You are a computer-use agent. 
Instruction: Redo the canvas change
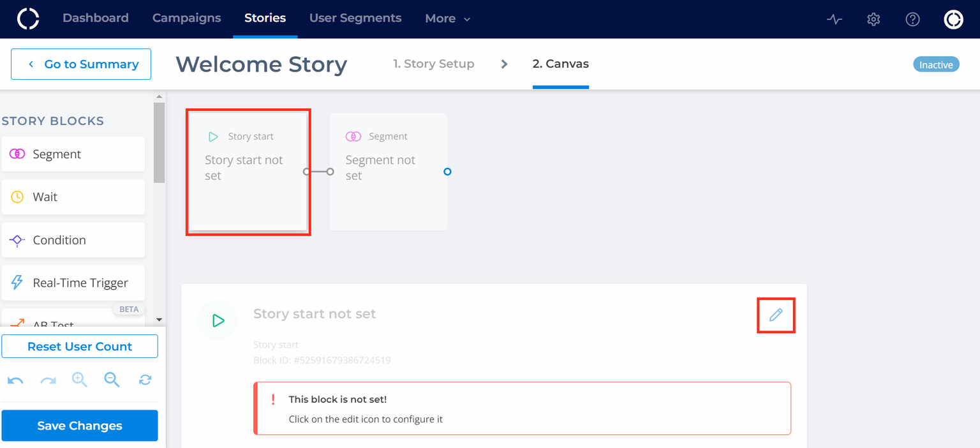(48, 380)
